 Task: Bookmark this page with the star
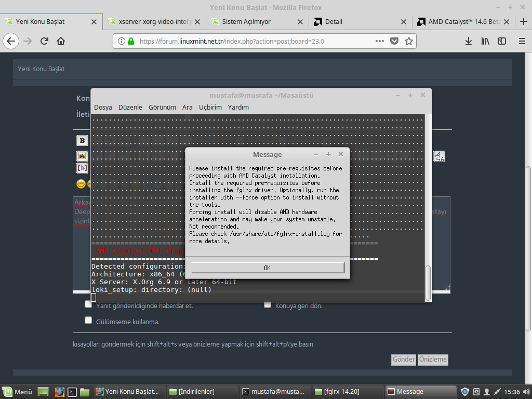click(409, 41)
